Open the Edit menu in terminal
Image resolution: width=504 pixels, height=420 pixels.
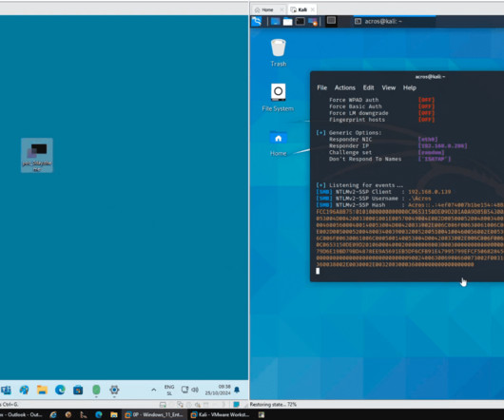368,87
